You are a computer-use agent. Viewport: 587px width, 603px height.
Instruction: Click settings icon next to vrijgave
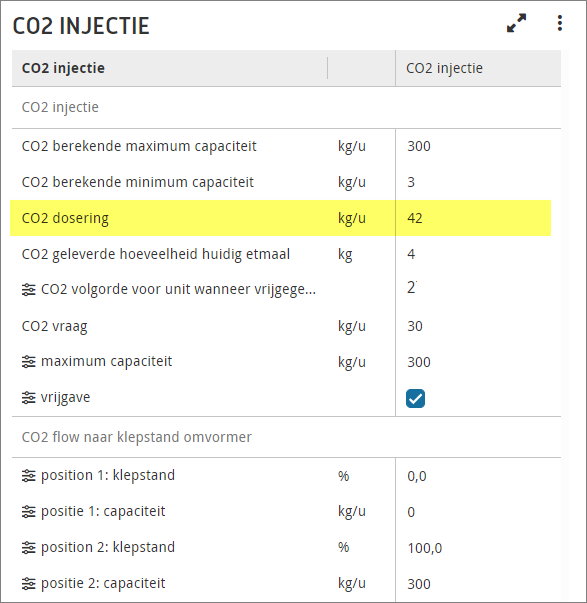pos(29,398)
